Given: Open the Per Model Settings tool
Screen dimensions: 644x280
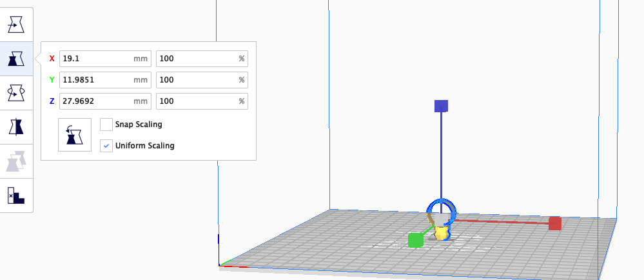Looking at the screenshot, I should (16, 161).
